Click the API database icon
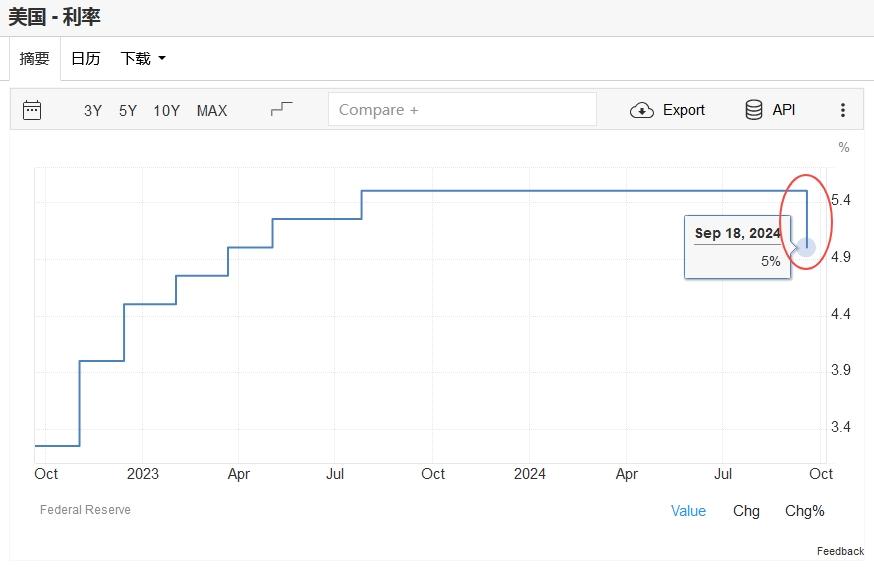 click(754, 110)
